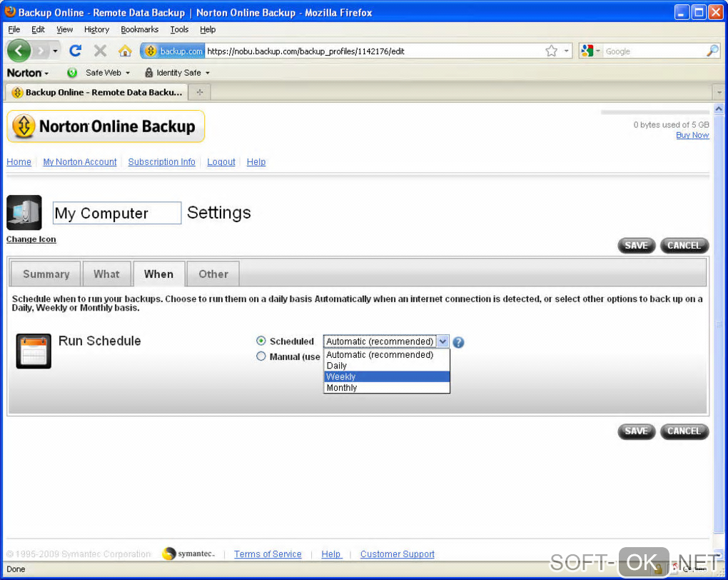The width and height of the screenshot is (728, 580).
Task: Open schedule help question mark icon
Action: click(458, 343)
